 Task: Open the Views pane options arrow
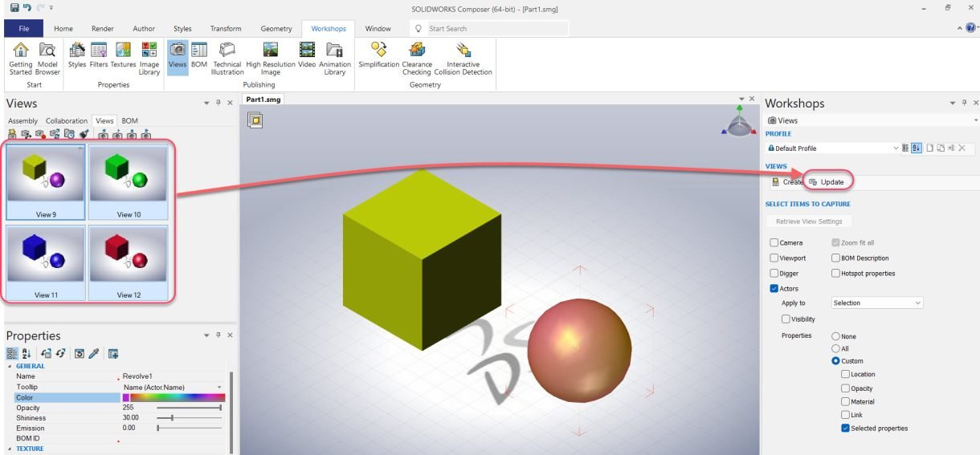(x=207, y=104)
